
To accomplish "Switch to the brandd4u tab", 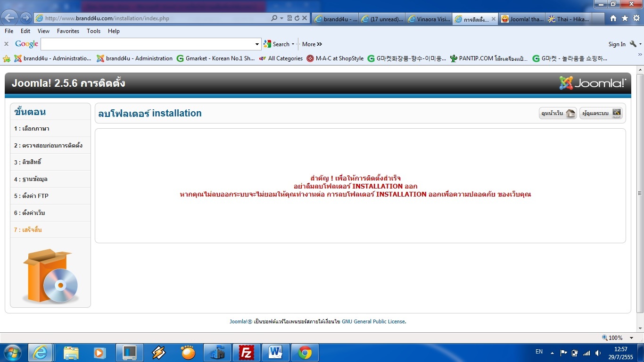I will pyautogui.click(x=335, y=19).
